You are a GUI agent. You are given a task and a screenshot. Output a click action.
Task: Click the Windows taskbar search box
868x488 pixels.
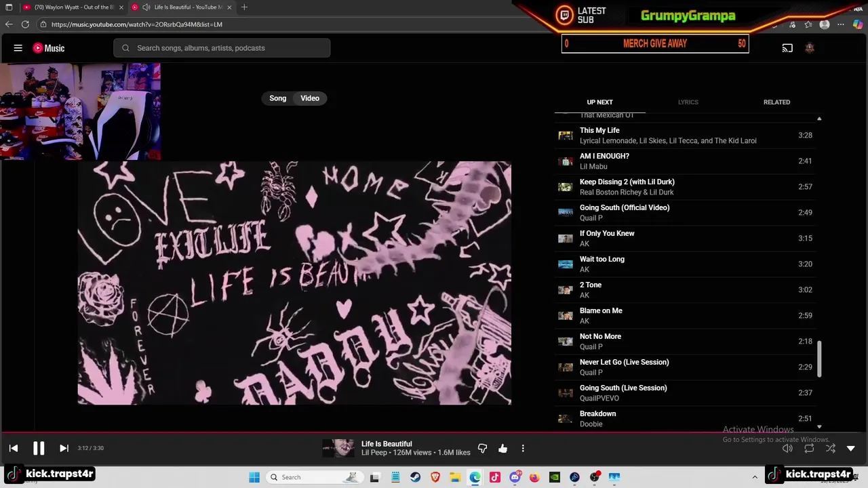(313, 477)
